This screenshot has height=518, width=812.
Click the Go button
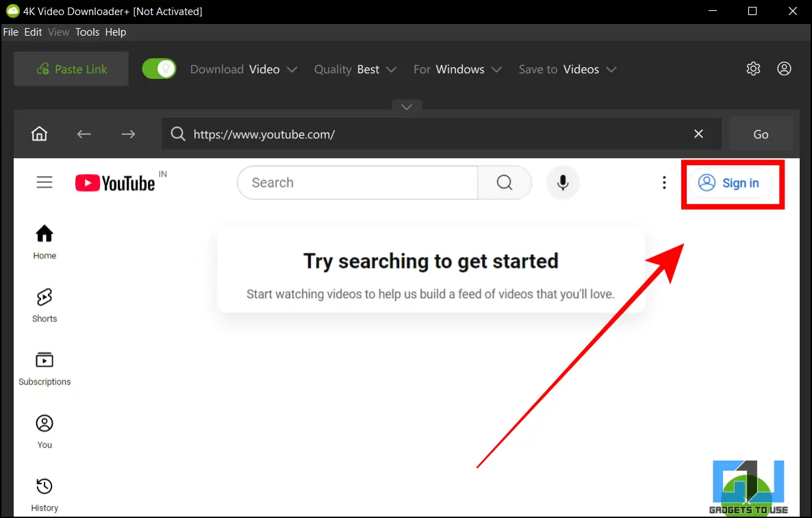click(x=761, y=134)
